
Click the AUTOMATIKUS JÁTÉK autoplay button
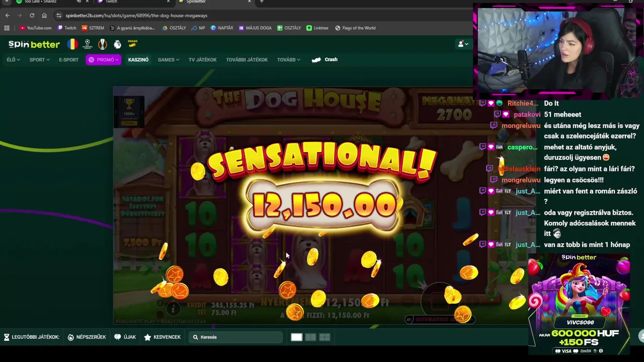pyautogui.click(x=439, y=319)
